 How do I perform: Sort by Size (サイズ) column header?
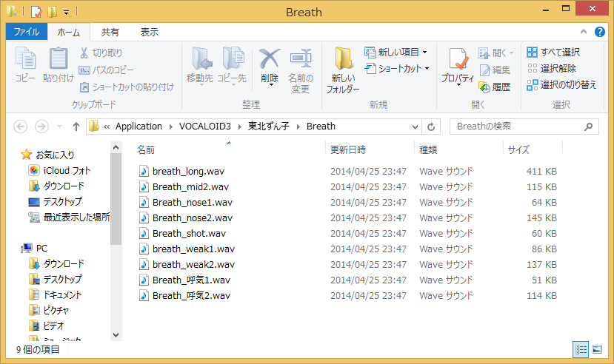coord(518,149)
